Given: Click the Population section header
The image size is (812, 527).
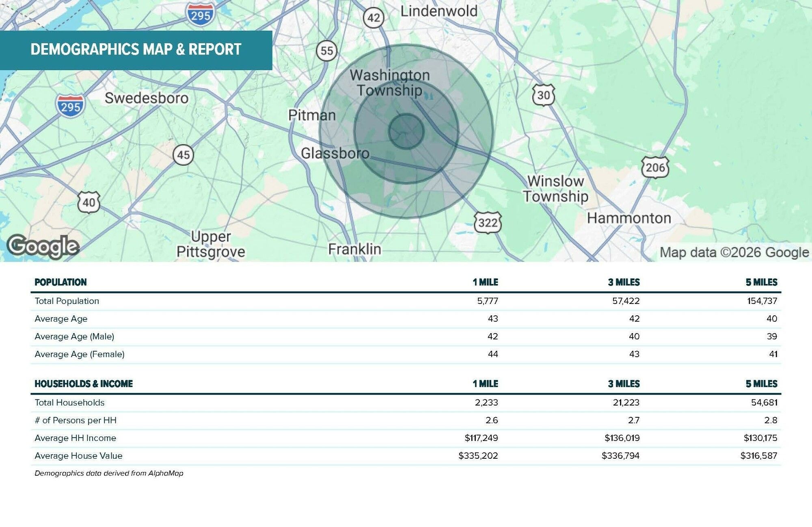Looking at the screenshot, I should point(60,282).
